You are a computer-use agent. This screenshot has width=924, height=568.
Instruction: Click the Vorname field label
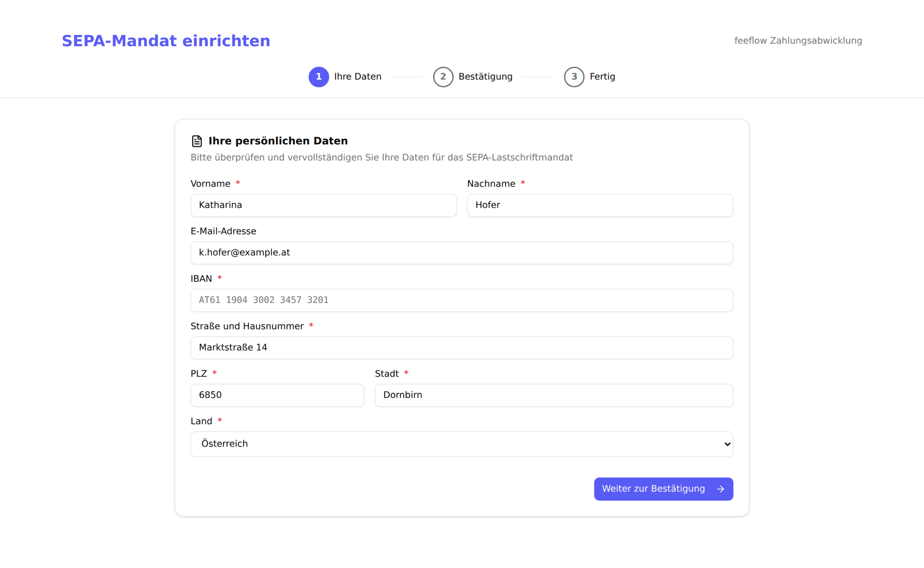(211, 184)
